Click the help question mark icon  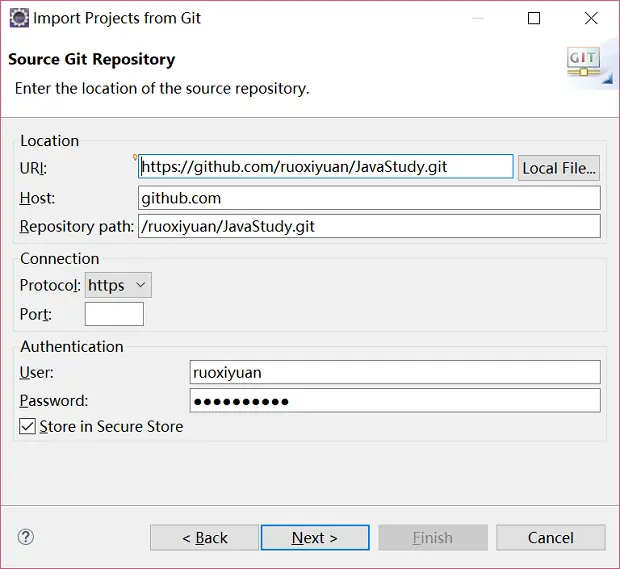pyautogui.click(x=26, y=537)
